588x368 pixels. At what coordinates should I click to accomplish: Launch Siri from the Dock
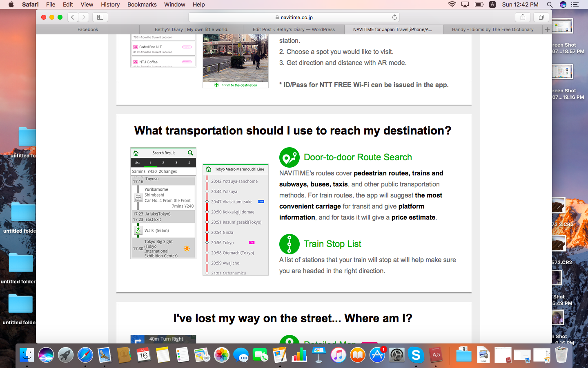pos(46,355)
